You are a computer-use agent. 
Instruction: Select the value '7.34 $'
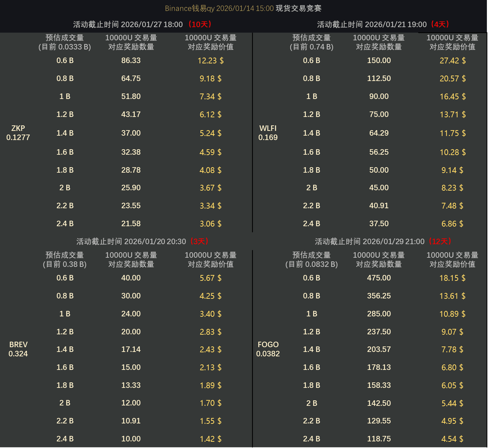pos(210,97)
